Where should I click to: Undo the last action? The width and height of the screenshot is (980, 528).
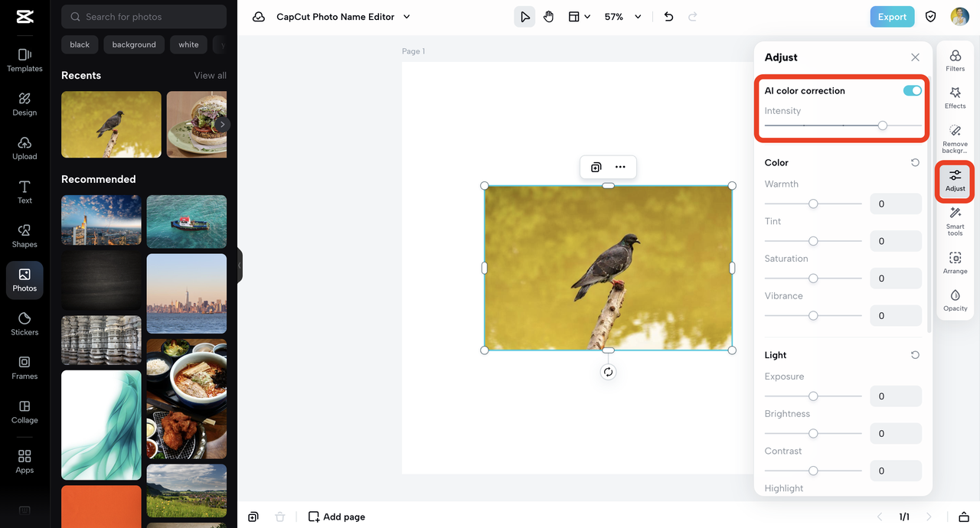668,17
